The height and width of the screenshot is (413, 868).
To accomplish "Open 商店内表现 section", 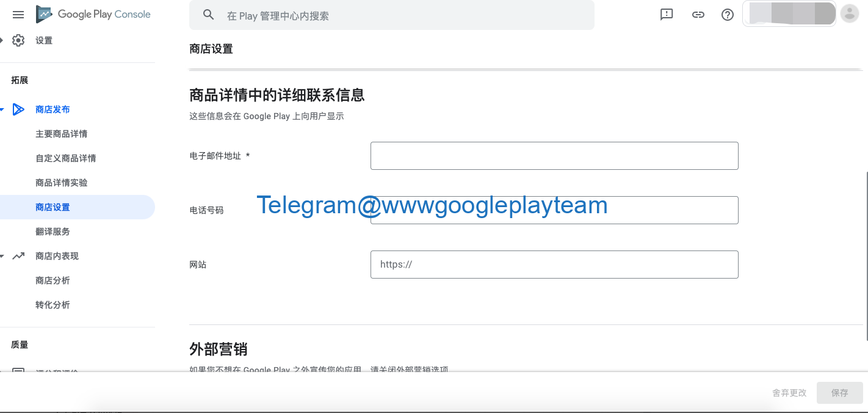I will click(57, 256).
